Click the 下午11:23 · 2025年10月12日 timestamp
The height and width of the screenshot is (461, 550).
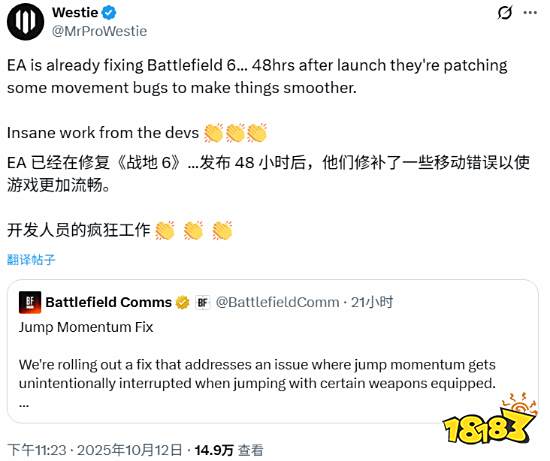point(95,450)
